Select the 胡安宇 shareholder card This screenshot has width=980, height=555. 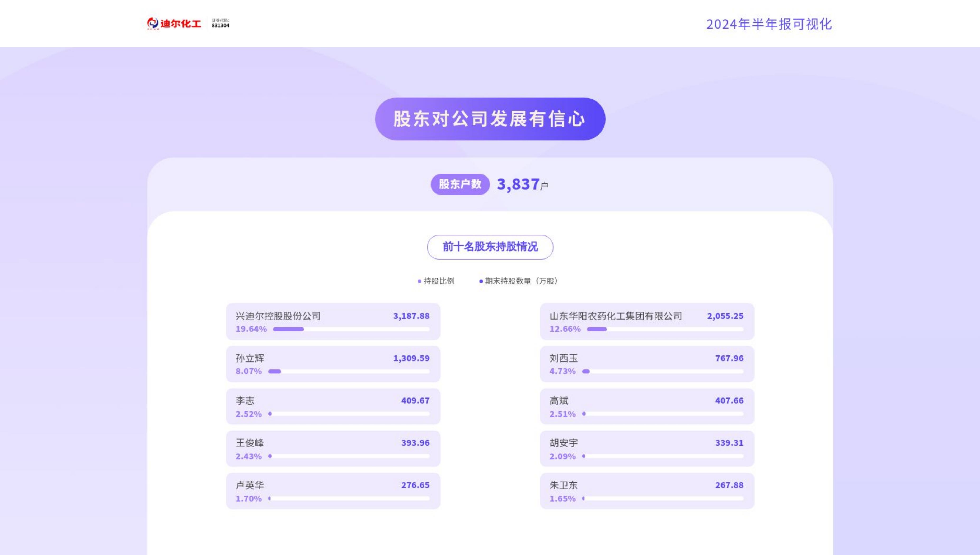click(647, 449)
